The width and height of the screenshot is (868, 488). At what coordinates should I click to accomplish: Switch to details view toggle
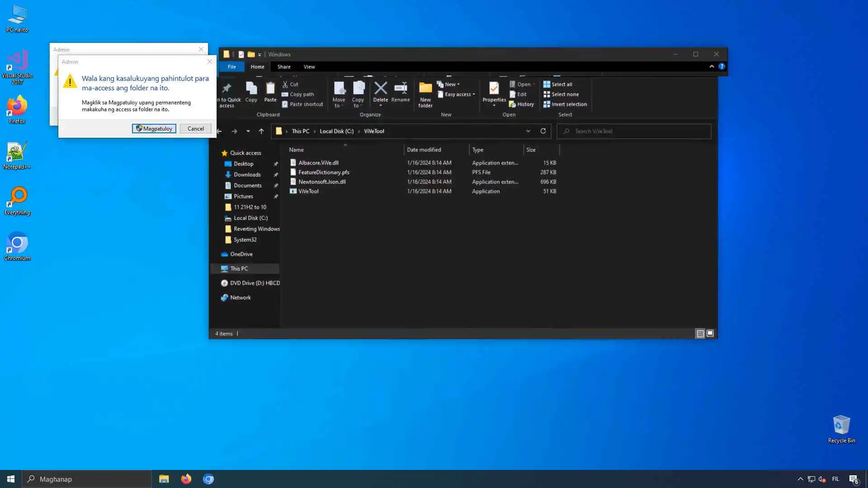coord(700,333)
